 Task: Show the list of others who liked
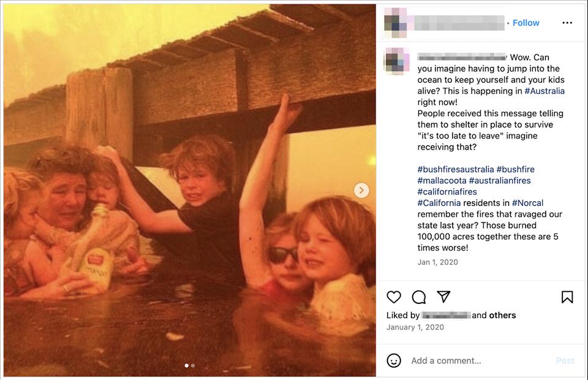point(502,315)
